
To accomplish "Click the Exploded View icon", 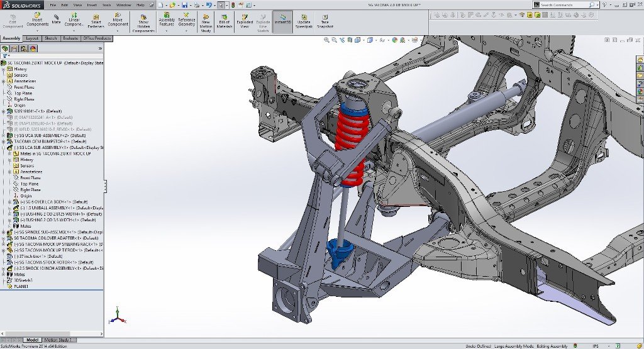I will 245,21.
